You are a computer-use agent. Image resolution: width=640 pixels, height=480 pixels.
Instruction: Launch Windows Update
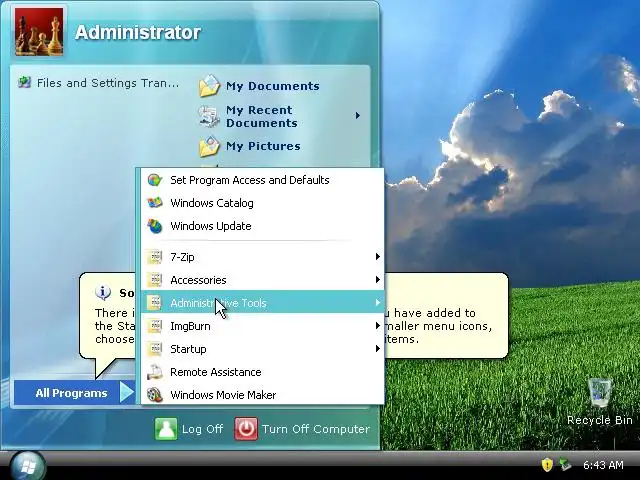211,226
